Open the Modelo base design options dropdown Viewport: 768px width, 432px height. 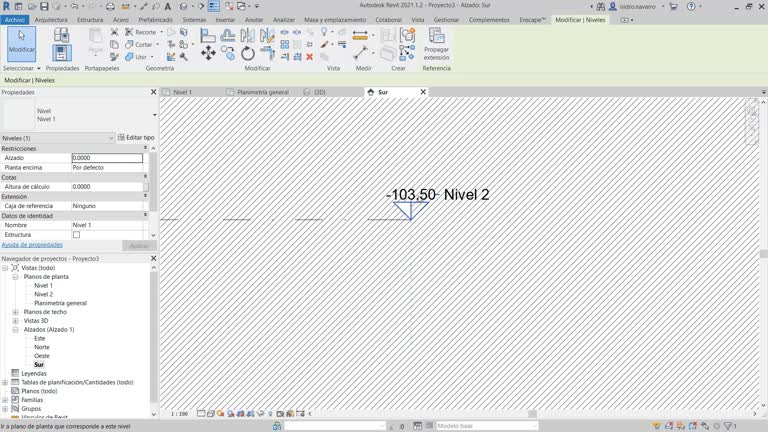pos(486,426)
